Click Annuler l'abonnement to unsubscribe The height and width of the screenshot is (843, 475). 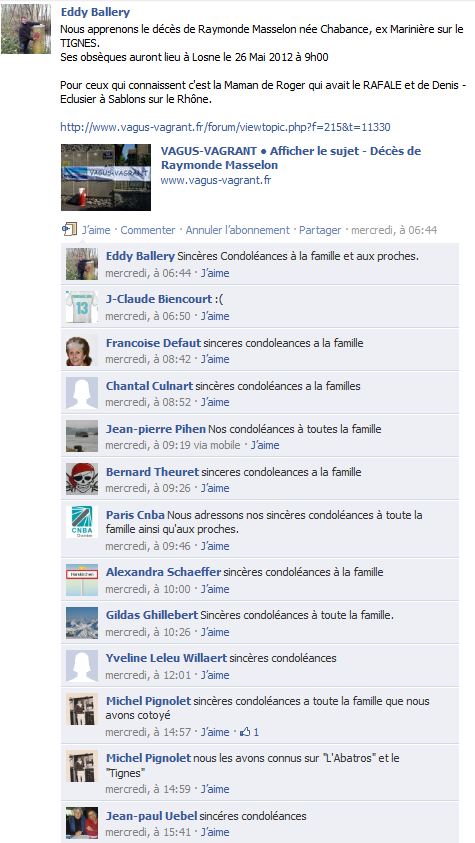point(238,230)
